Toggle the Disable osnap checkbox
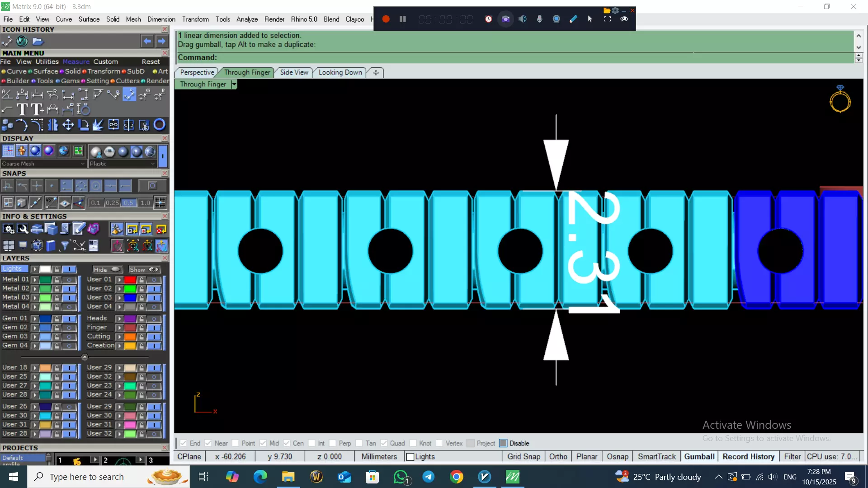868x488 pixels. (x=503, y=443)
